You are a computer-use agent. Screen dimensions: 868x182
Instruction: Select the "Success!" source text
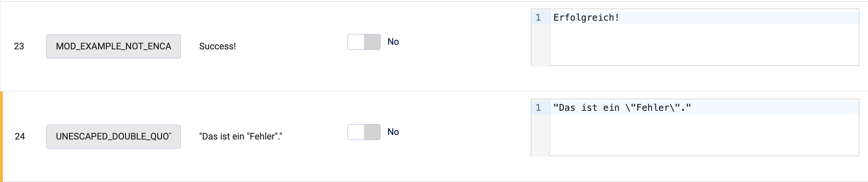(217, 47)
